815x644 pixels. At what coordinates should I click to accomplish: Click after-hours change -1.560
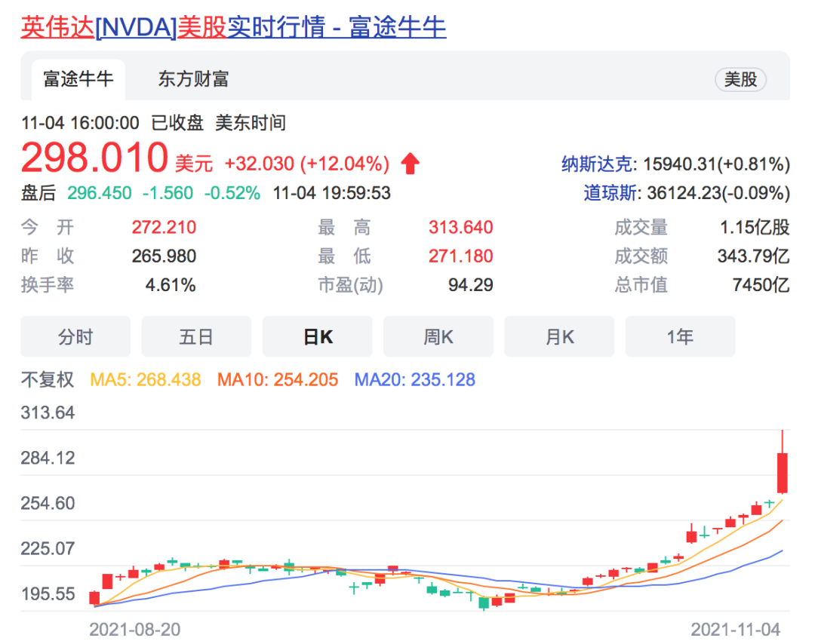[168, 193]
